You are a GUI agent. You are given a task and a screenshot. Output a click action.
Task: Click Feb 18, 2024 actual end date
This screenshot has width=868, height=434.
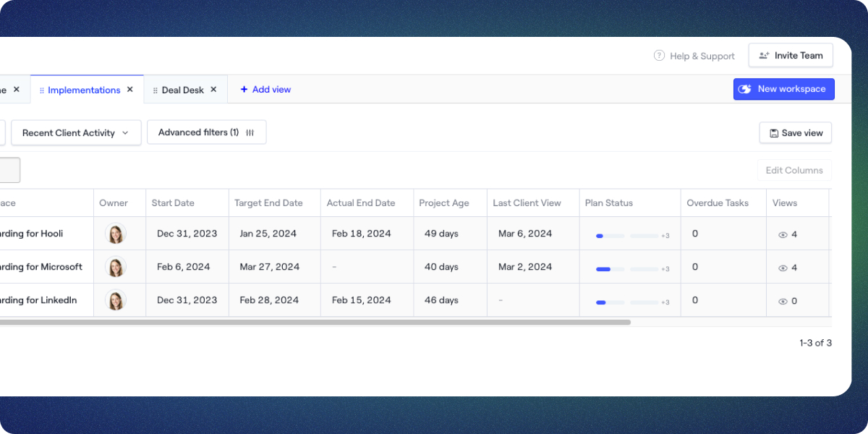(362, 234)
